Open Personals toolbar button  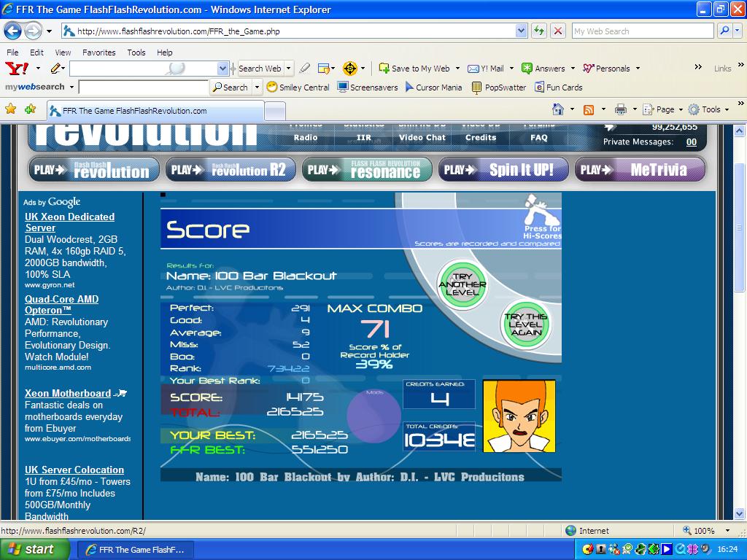(x=606, y=69)
